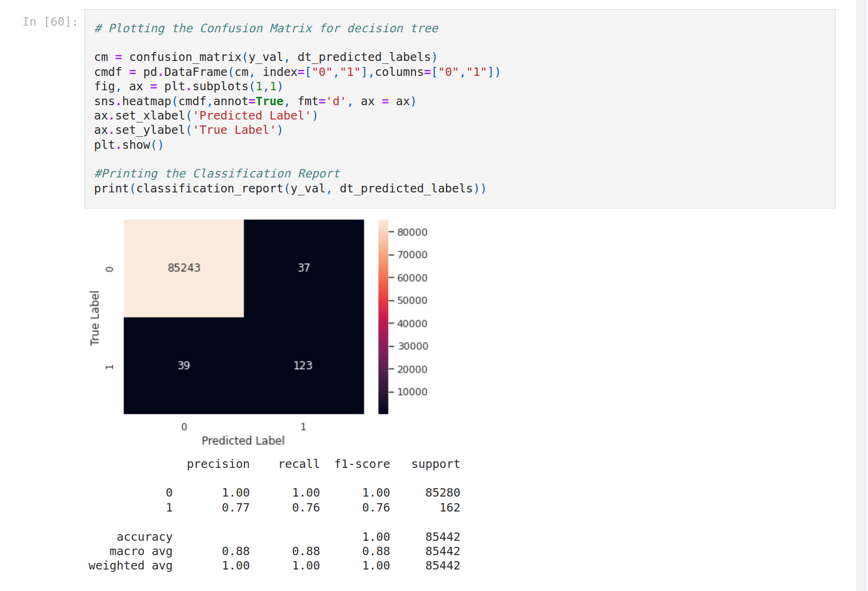The image size is (868, 591).
Task: Click the heatmap cell showing 37
Action: click(x=304, y=268)
